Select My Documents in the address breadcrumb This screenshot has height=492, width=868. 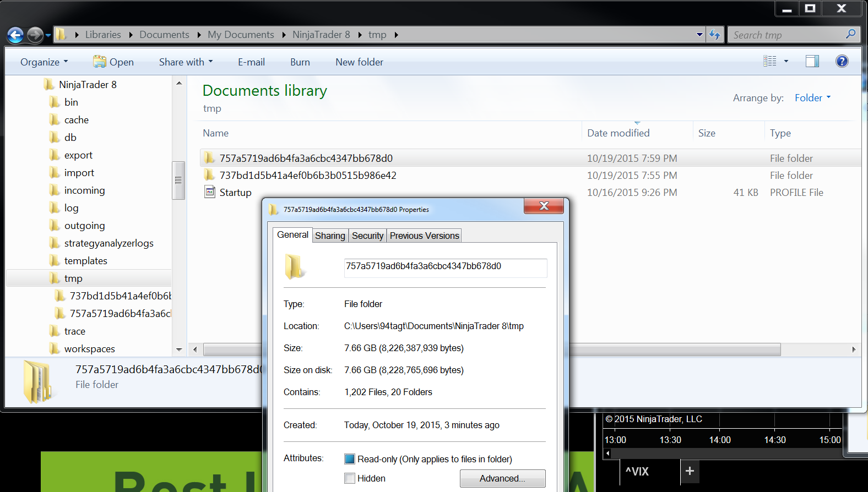point(241,35)
